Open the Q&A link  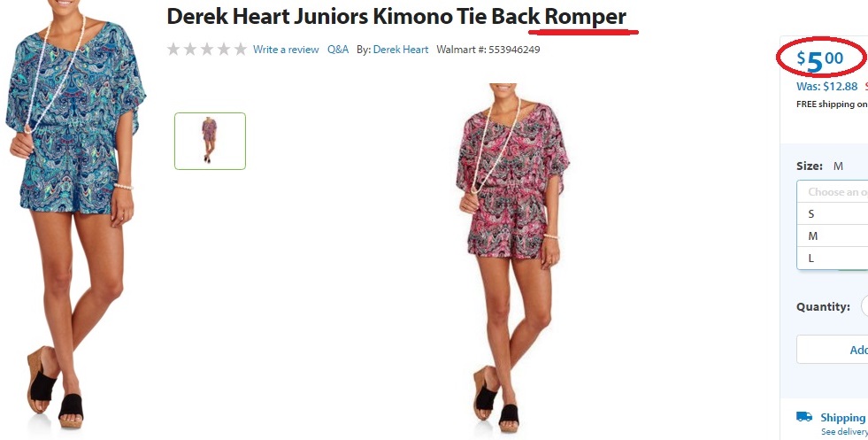pyautogui.click(x=338, y=50)
